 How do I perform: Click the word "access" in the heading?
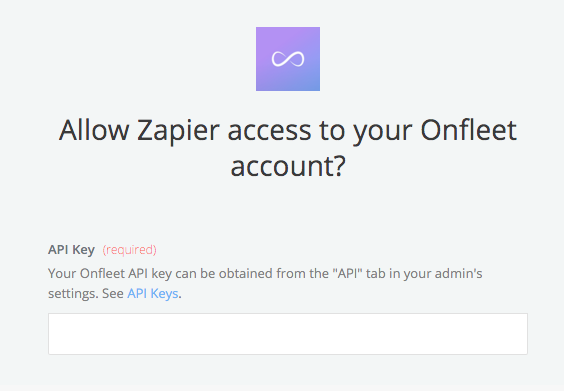(x=269, y=132)
